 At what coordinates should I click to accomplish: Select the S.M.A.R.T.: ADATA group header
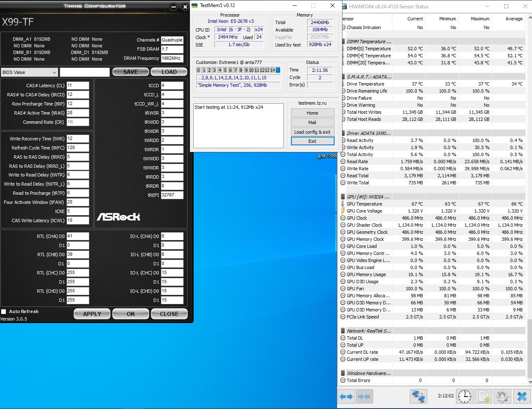click(433, 77)
